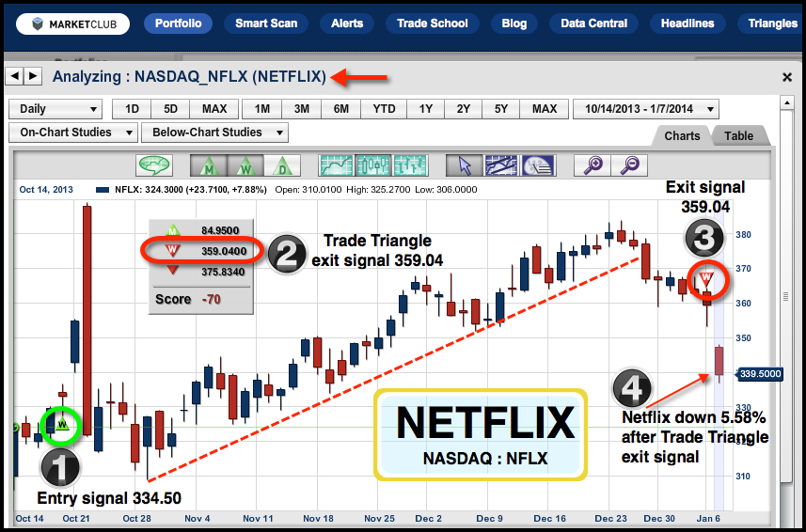Screen dimensions: 806x532
Task: Select the pointer cursor tool
Action: pos(463,165)
